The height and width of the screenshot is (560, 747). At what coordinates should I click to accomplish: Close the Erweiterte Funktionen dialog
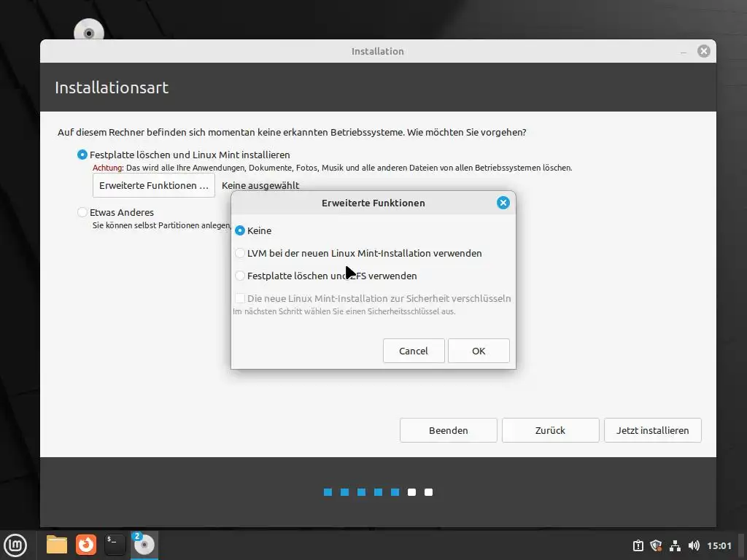[503, 203]
